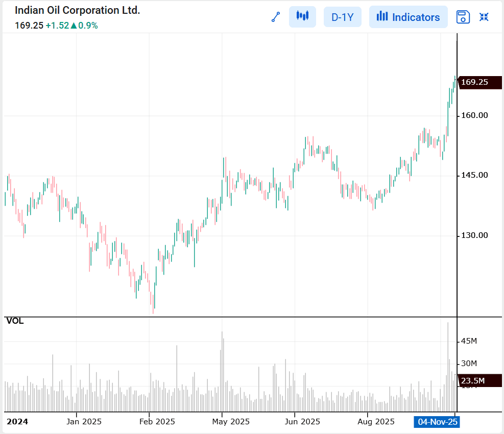Click the 23.5M volume label
Screen dimensions: 504x434
[479, 380]
